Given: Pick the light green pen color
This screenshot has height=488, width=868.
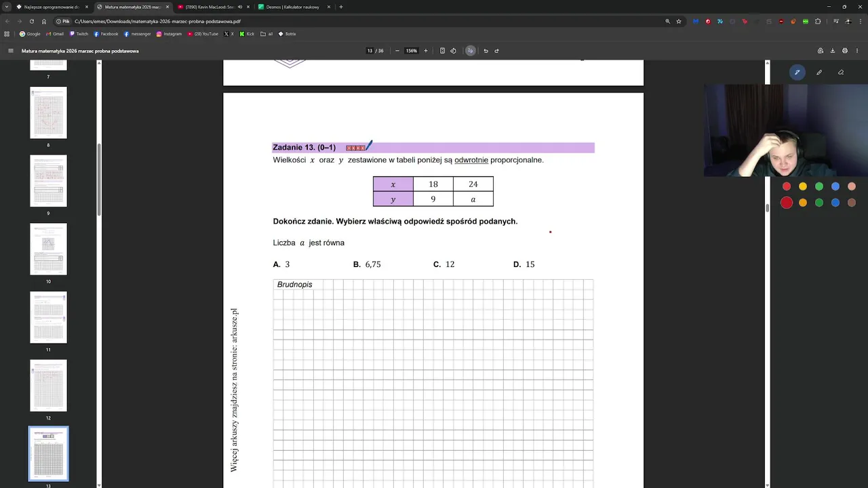Looking at the screenshot, I should tap(819, 186).
